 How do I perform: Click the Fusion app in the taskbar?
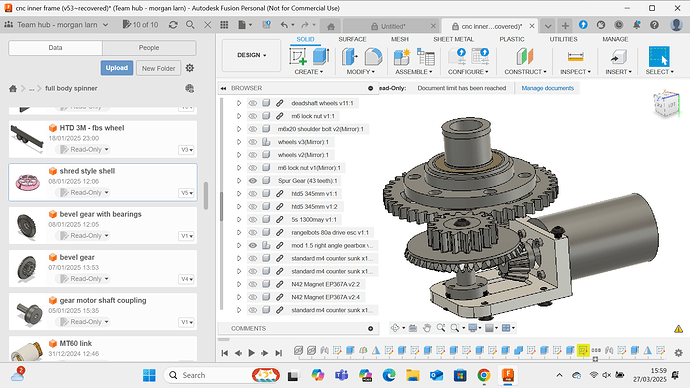pos(507,375)
